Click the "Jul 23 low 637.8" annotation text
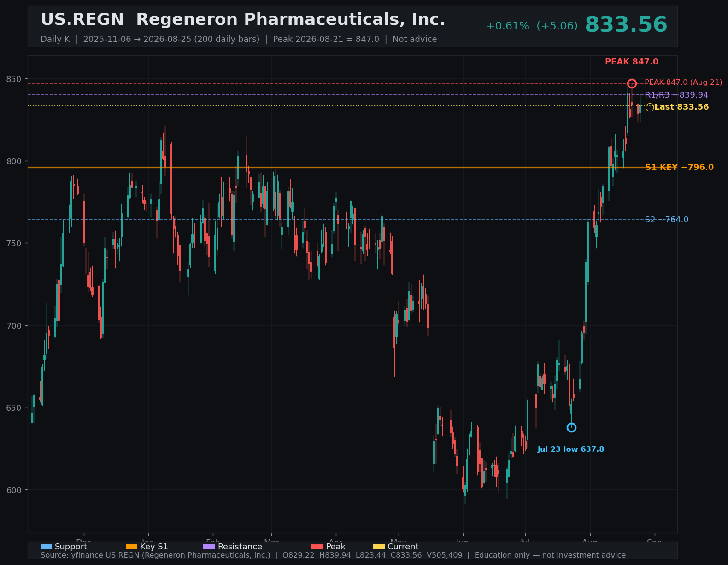This screenshot has height=565, width=728. tap(571, 449)
